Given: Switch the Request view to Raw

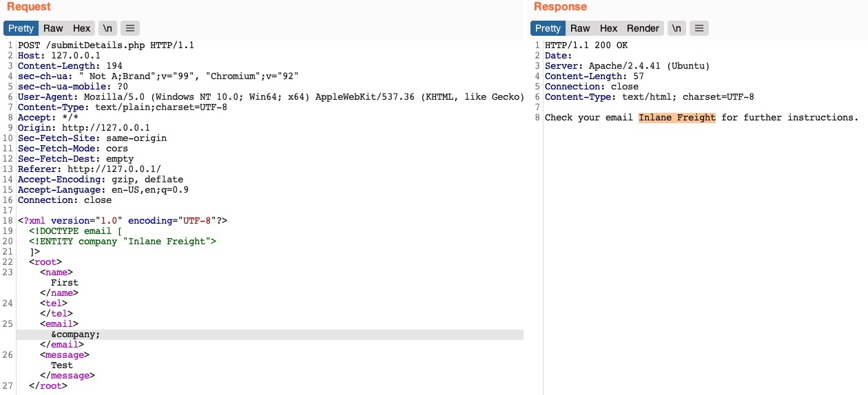Looking at the screenshot, I should point(53,28).
